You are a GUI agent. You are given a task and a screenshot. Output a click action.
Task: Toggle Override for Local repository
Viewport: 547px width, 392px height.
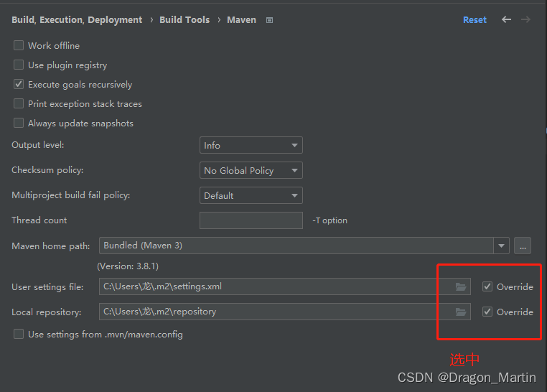[x=487, y=312]
